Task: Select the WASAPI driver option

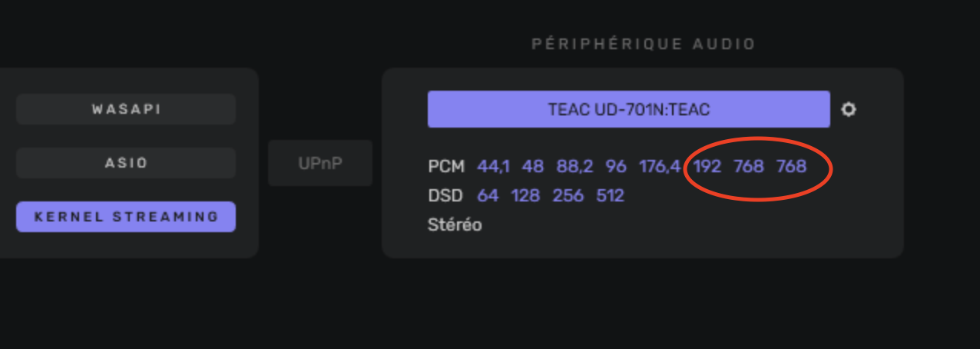Action: click(126, 109)
